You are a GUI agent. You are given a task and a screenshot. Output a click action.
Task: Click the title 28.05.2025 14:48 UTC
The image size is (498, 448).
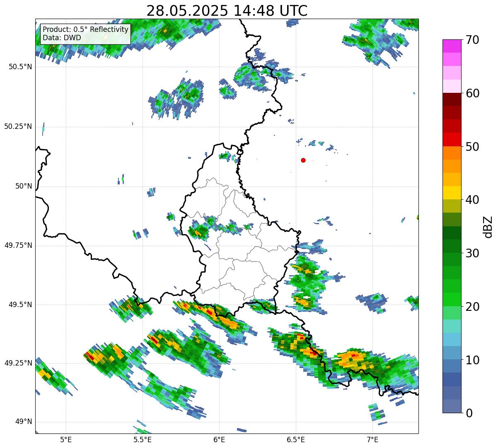click(227, 10)
